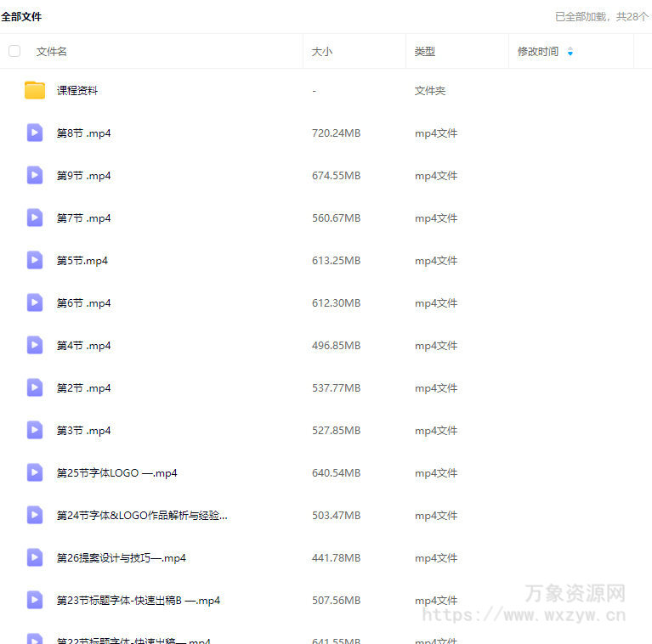This screenshot has width=652, height=644.
Task: Open 第23节标题字体-快速出稿B —.mp4
Action: pos(139,601)
